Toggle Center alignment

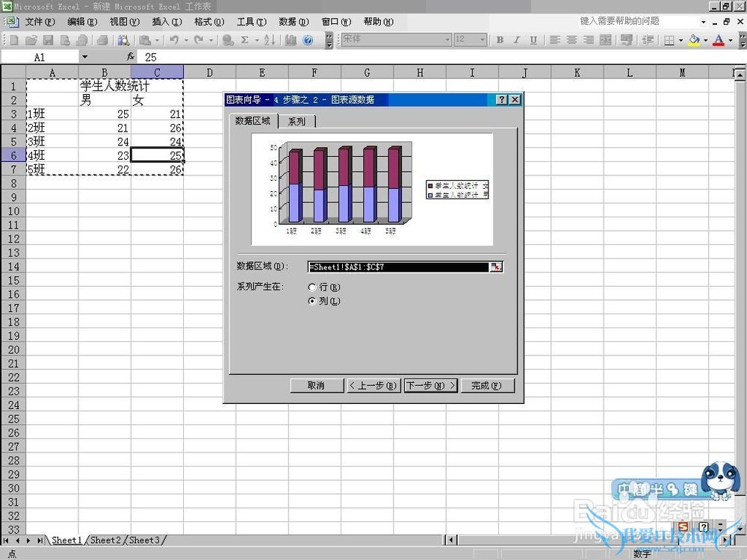point(571,40)
